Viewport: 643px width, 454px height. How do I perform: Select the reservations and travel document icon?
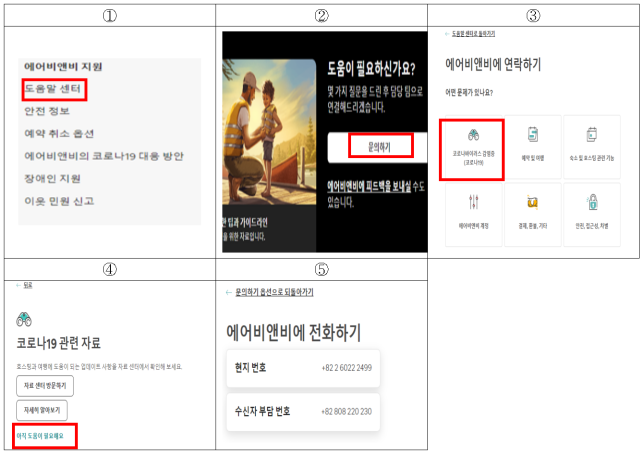point(533,135)
